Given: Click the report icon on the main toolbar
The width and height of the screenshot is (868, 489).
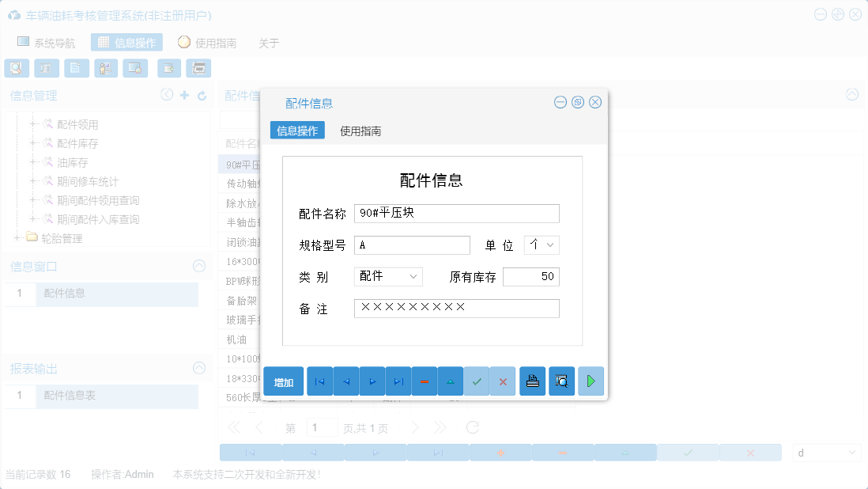Looking at the screenshot, I should pyautogui.click(x=47, y=68).
